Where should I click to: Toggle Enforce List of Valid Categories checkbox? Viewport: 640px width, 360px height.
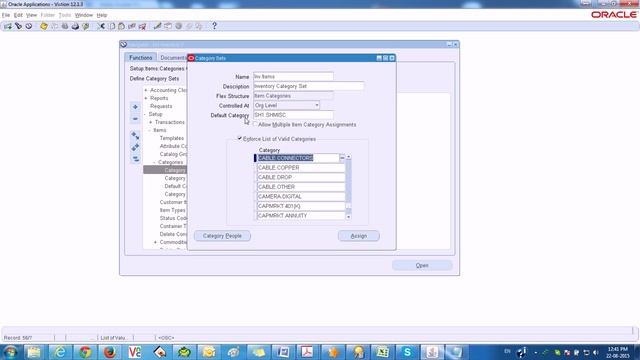point(240,139)
